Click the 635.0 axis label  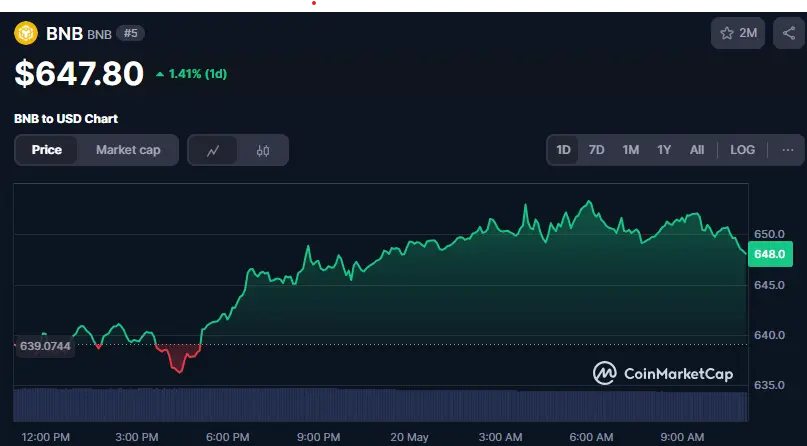click(769, 385)
